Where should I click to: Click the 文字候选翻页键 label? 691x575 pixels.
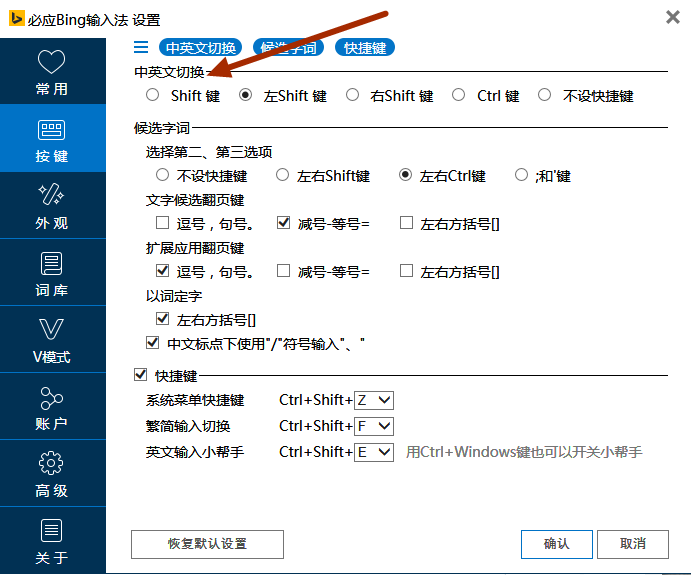tap(195, 200)
